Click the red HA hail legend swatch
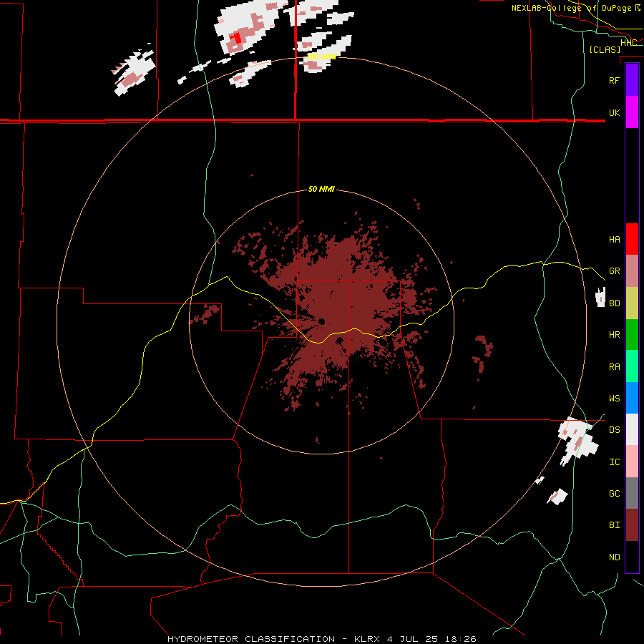644x644 pixels. click(x=632, y=239)
